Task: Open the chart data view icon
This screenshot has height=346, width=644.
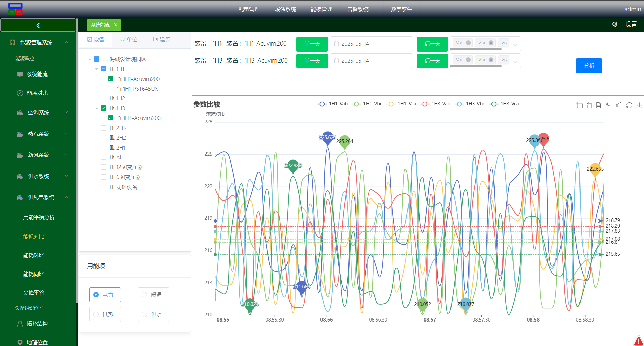Action: [x=599, y=105]
